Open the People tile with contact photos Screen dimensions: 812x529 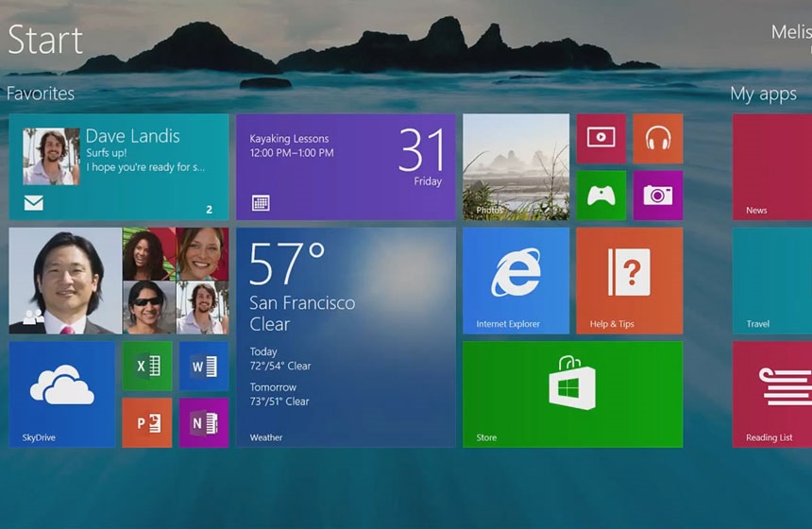click(x=119, y=281)
